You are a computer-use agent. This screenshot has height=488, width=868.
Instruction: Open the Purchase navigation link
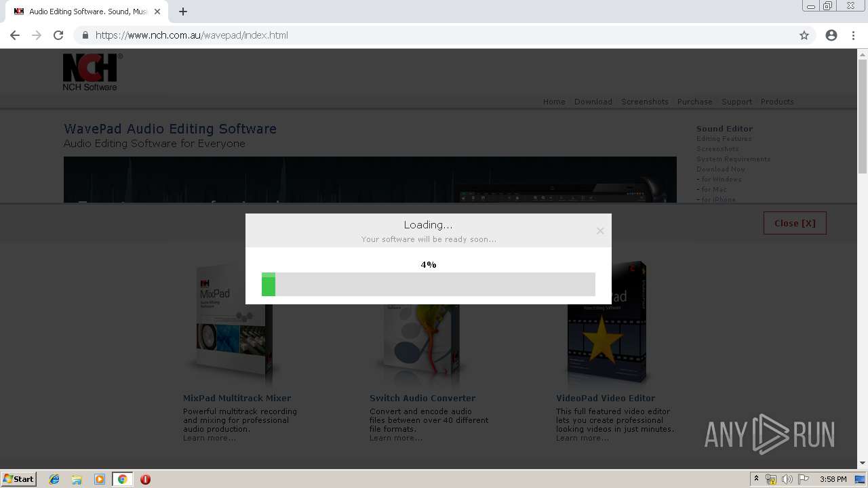tap(695, 102)
